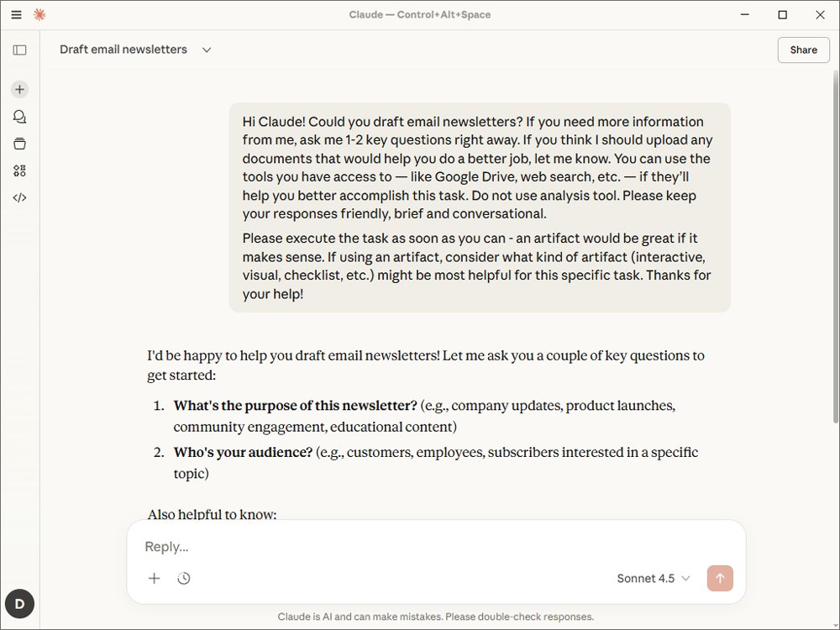
Task: Click the Share button
Action: [x=803, y=50]
